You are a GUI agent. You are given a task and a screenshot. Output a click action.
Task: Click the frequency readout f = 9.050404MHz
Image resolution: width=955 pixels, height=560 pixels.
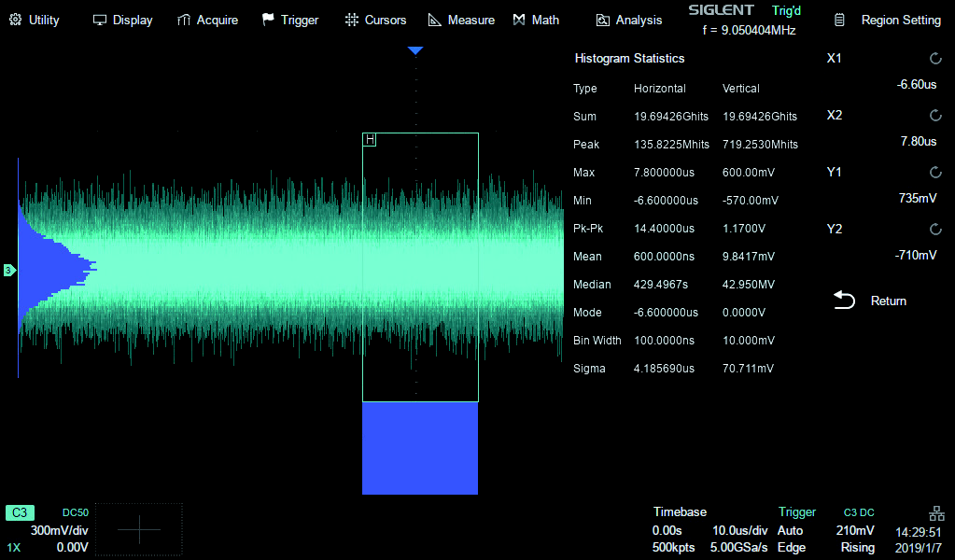[749, 31]
